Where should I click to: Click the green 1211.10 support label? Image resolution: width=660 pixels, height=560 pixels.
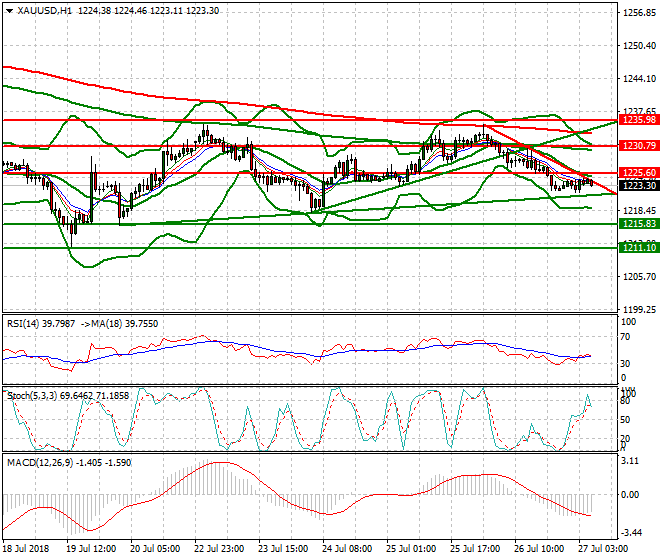point(639,248)
